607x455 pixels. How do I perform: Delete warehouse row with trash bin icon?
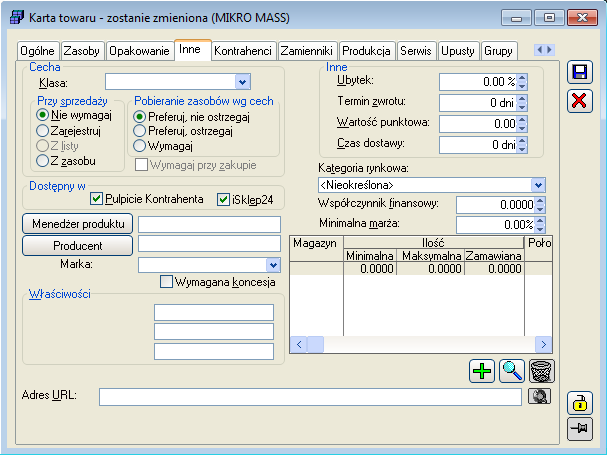(542, 371)
